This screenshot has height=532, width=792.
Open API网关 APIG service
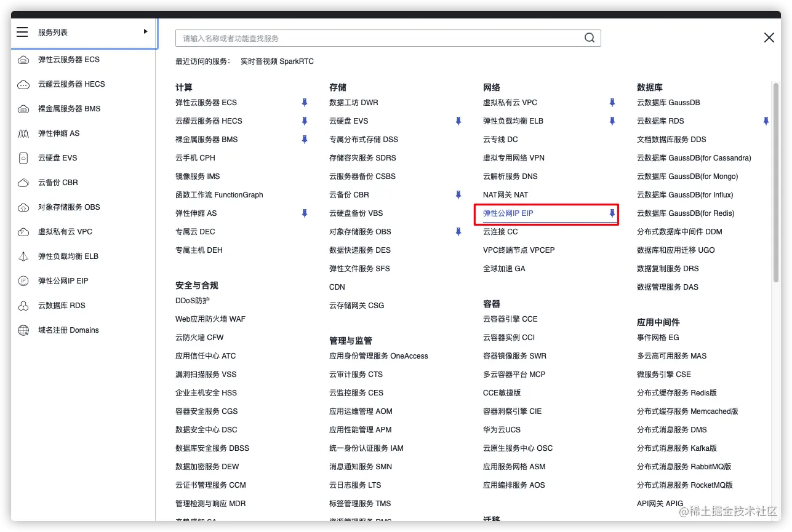click(660, 504)
